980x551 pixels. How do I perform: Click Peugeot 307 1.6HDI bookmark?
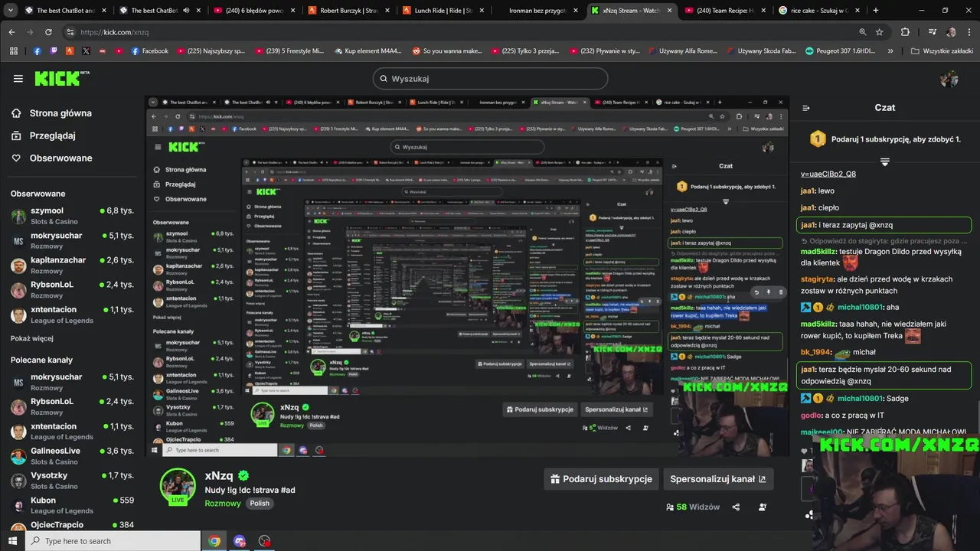click(839, 51)
